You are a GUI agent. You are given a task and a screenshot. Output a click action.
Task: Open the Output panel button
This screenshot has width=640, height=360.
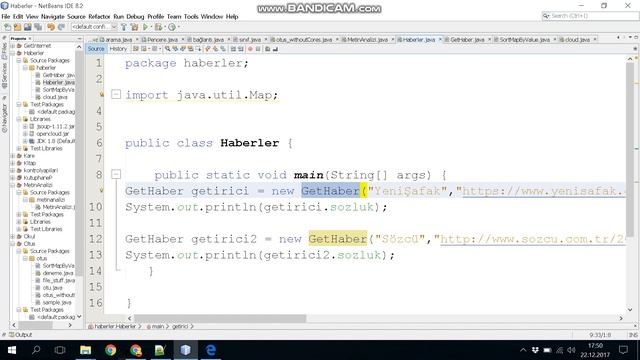click(x=20, y=335)
